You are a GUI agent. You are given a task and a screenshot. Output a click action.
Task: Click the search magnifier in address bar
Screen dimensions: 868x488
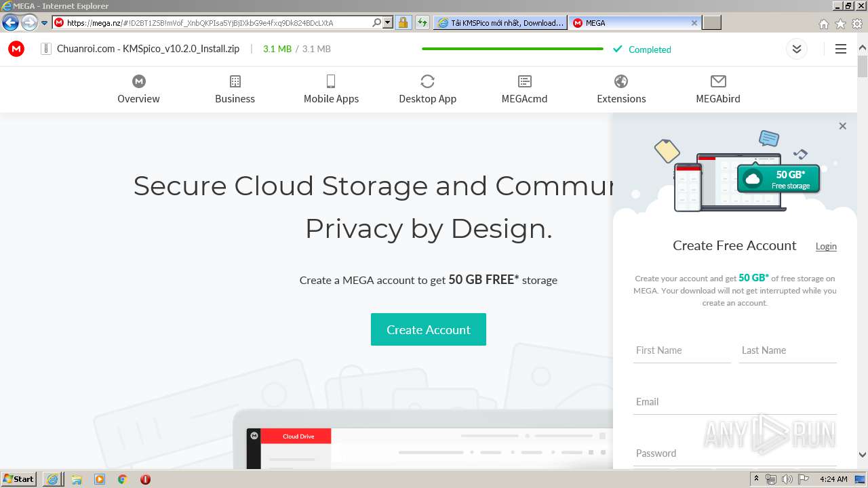point(377,22)
